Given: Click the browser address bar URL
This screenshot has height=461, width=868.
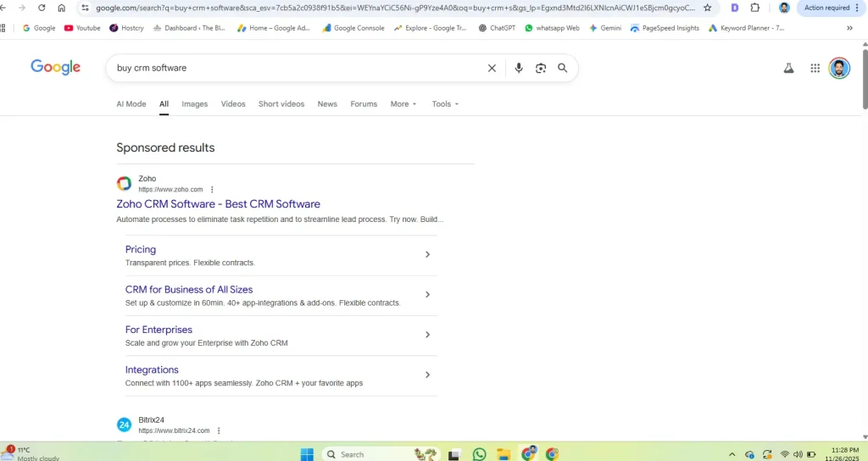Looking at the screenshot, I should click(395, 8).
